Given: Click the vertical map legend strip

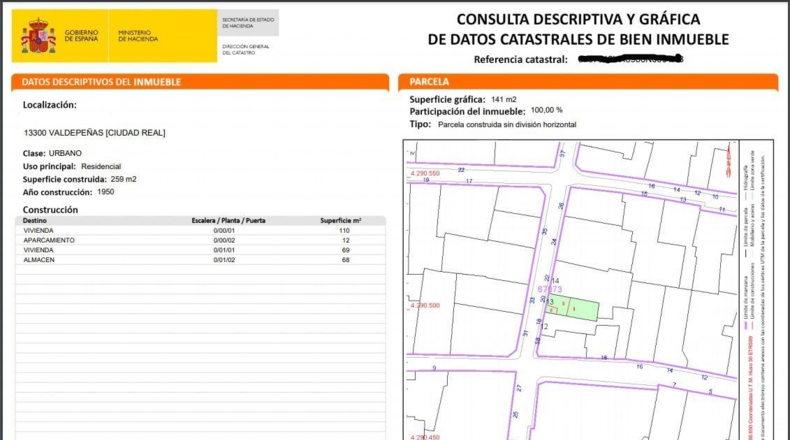Looking at the screenshot, I should click(x=756, y=290).
